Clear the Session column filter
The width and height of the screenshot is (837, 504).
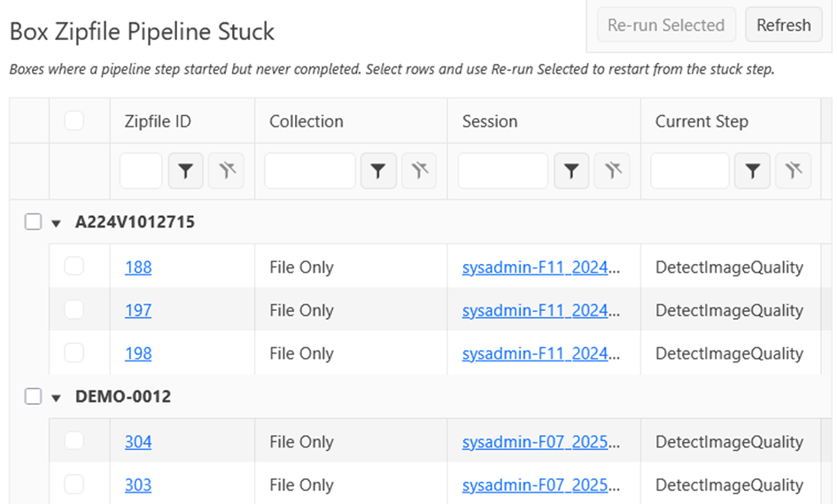pos(612,171)
